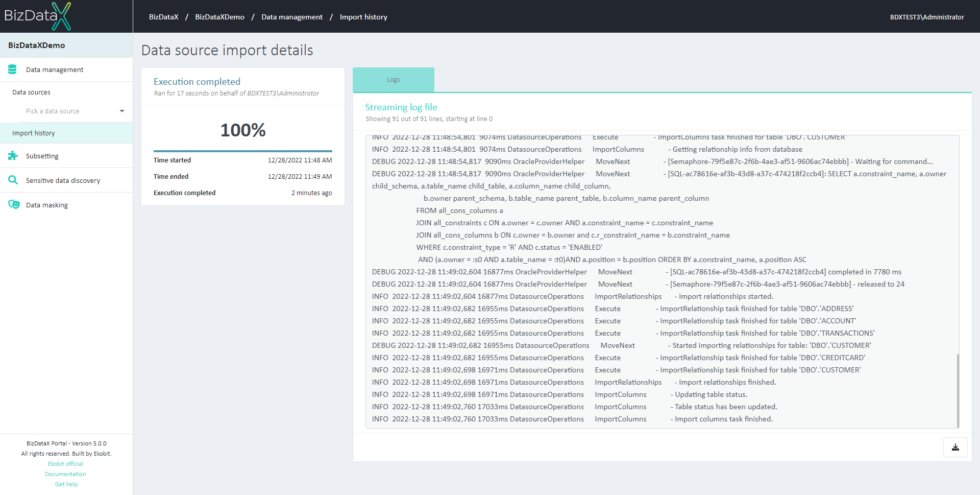Click the 'Data source import details' page title

point(227,50)
